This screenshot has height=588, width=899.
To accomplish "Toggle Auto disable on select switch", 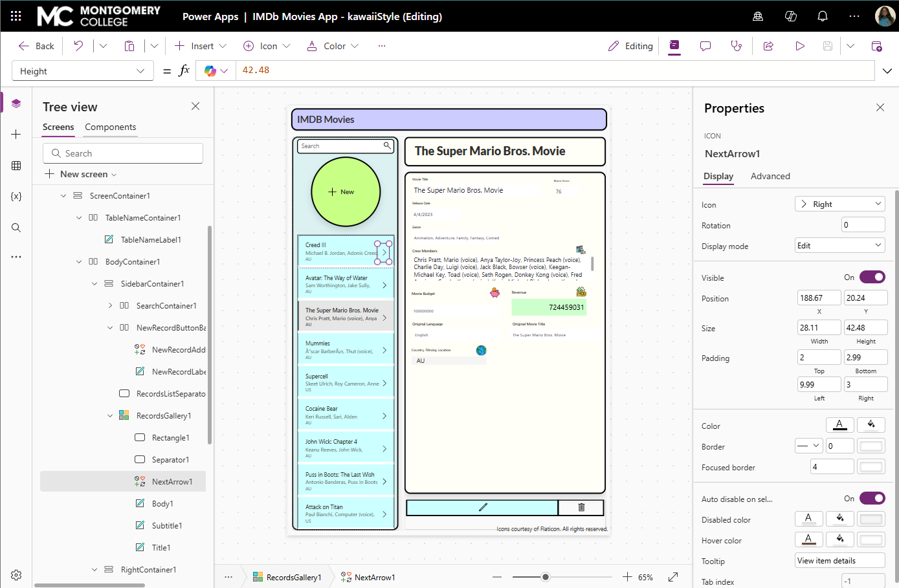I will [872, 498].
